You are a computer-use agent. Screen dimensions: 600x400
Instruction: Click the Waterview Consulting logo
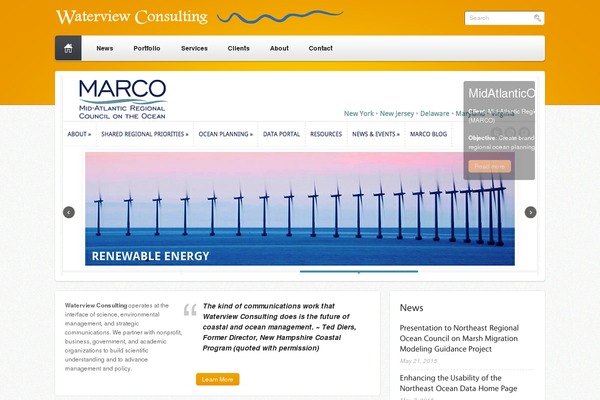pos(132,16)
